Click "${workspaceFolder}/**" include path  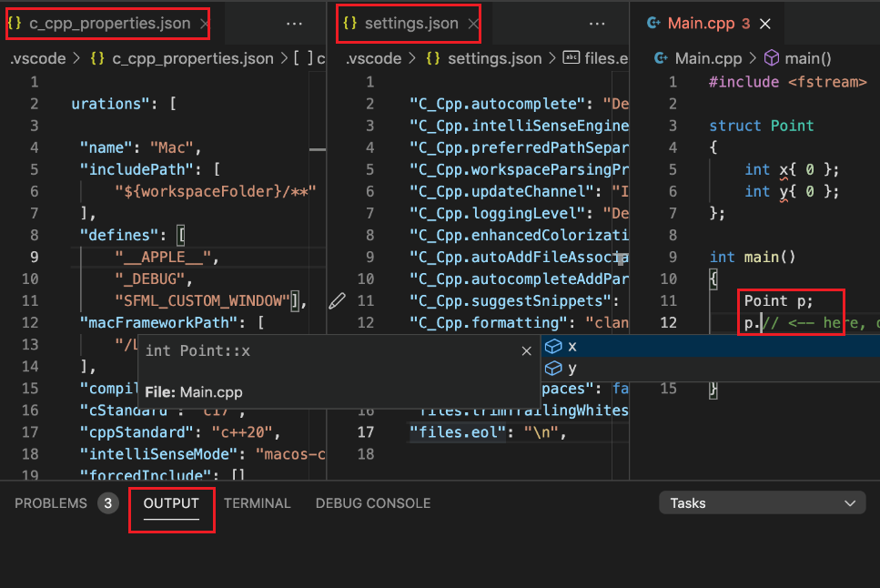[x=216, y=191]
